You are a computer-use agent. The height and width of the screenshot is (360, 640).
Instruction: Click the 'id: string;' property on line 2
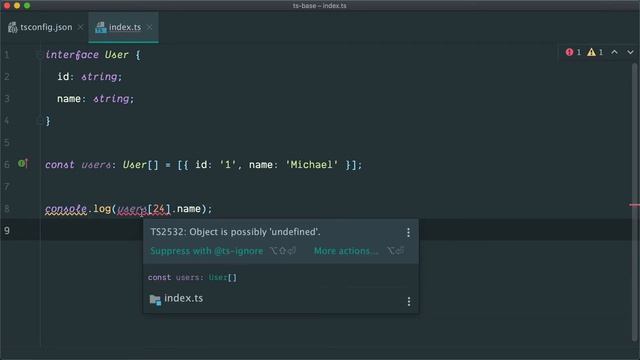pyautogui.click(x=89, y=77)
